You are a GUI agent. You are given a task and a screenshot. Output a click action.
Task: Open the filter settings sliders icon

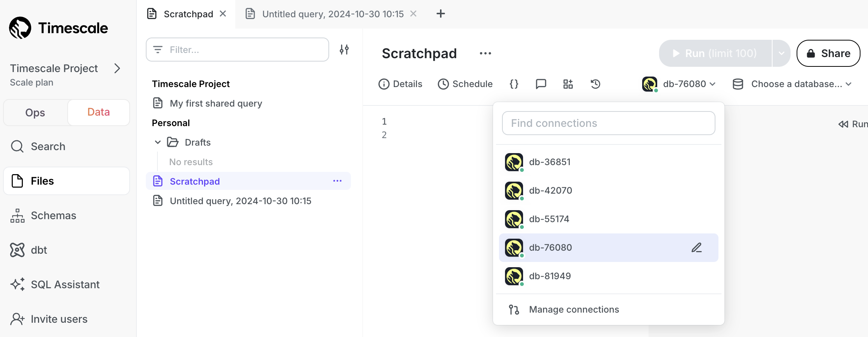(344, 50)
